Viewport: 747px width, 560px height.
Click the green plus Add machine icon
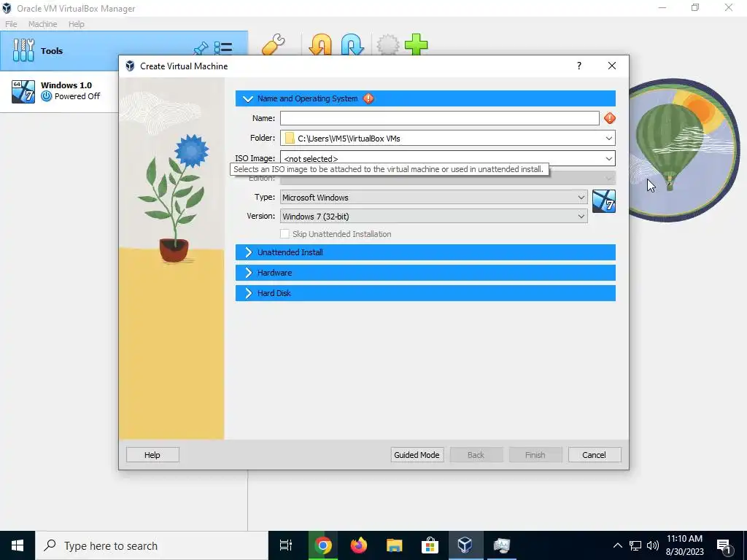pyautogui.click(x=417, y=44)
